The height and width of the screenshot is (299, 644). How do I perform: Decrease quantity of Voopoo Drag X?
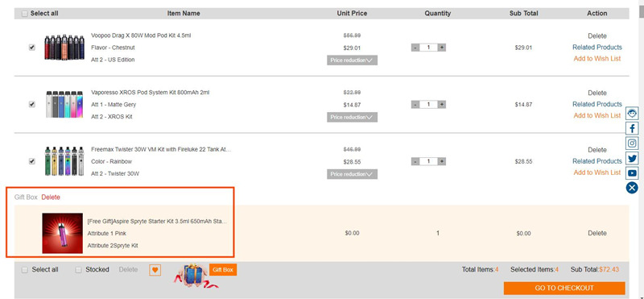[x=415, y=48]
